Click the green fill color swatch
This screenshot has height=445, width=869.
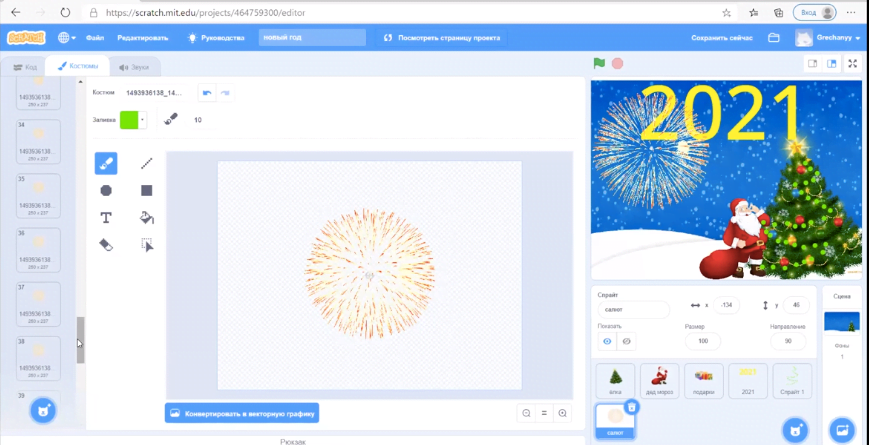(x=129, y=119)
